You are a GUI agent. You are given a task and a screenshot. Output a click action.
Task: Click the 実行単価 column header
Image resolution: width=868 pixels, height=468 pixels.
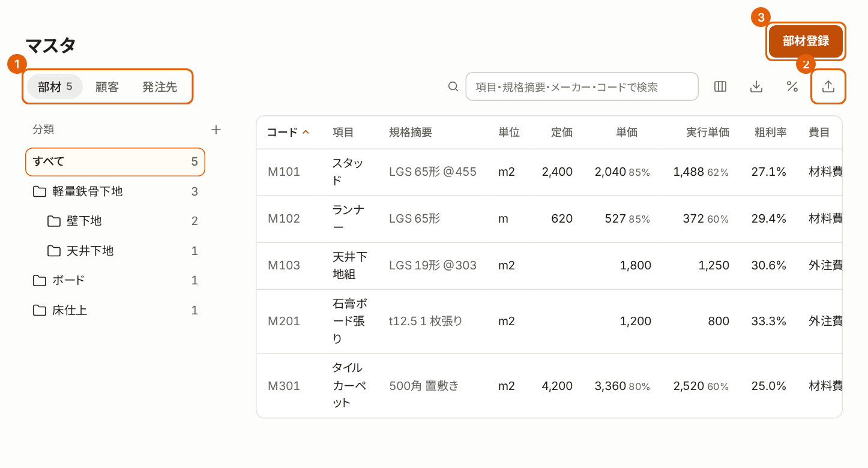708,133
